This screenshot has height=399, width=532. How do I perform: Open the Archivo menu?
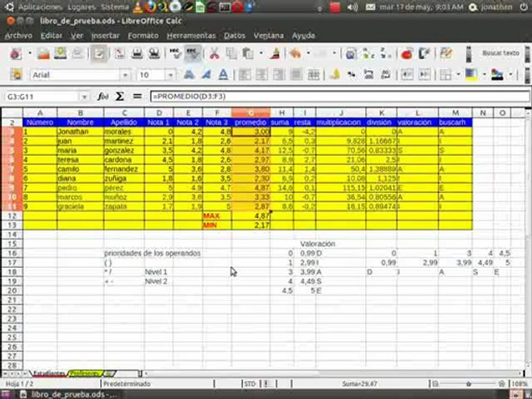[19, 35]
